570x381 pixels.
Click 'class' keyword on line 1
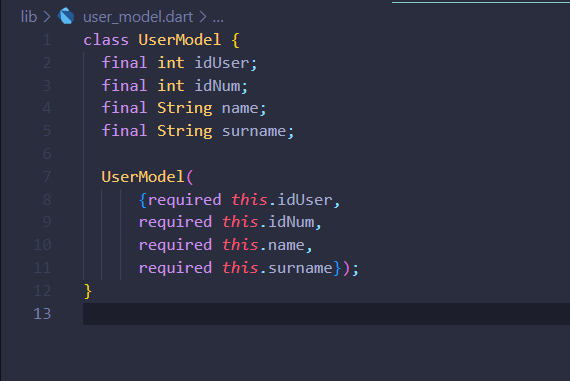tap(106, 40)
